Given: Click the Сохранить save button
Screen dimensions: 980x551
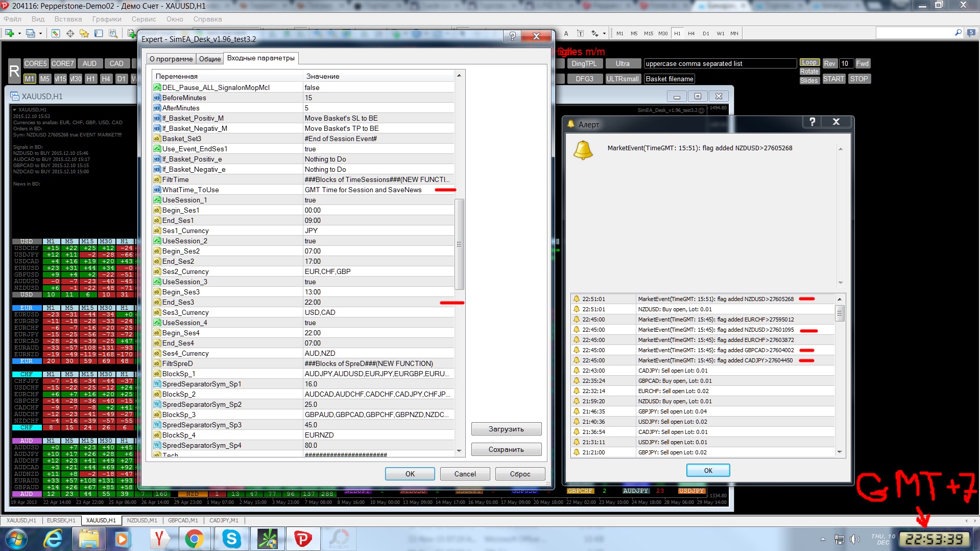Looking at the screenshot, I should [x=506, y=449].
